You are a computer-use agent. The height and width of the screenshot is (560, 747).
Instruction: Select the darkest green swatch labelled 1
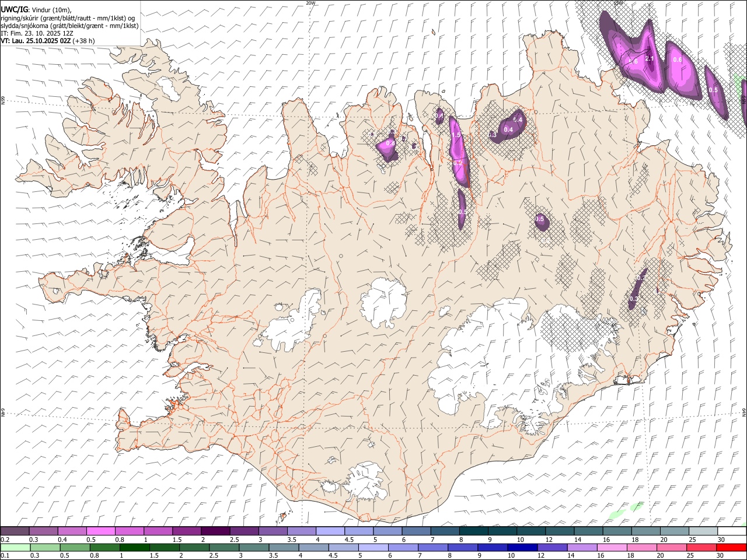click(134, 547)
